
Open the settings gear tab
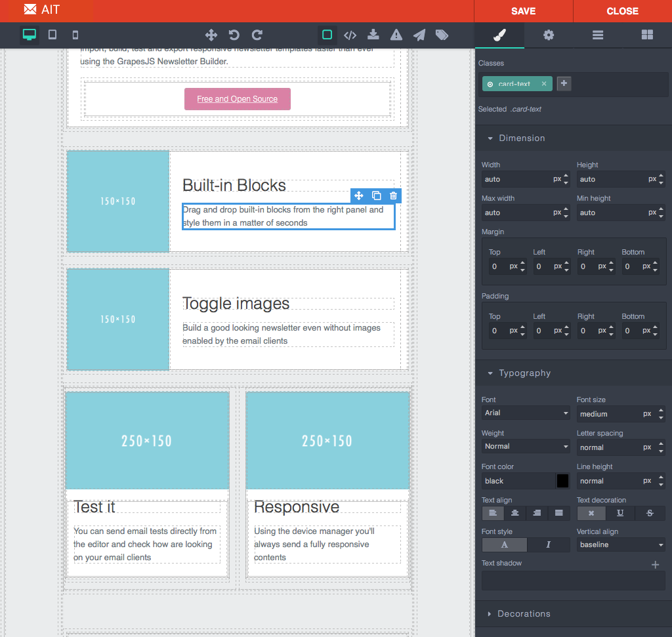pos(549,35)
